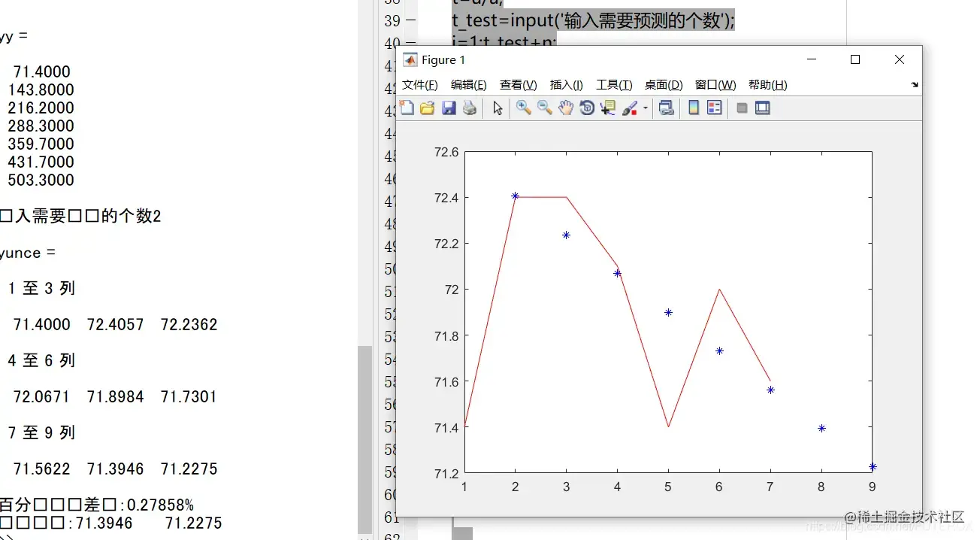
Task: Open the 插入(I) menu
Action: point(567,85)
